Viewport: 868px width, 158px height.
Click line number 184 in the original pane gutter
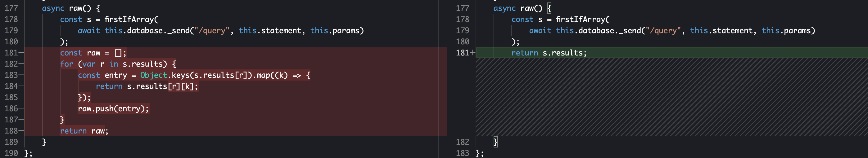pos(11,86)
